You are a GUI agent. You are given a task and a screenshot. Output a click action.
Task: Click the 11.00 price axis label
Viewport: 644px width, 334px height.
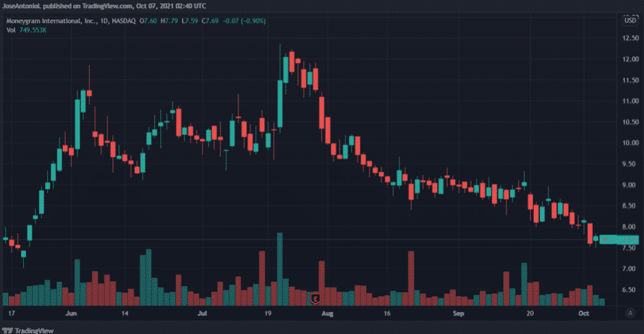pyautogui.click(x=630, y=101)
